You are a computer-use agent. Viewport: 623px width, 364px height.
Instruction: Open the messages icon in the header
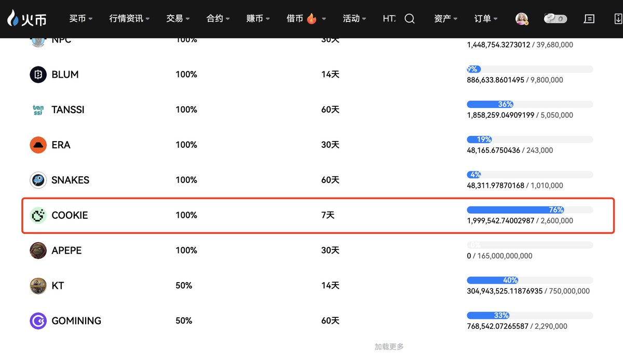(x=589, y=19)
